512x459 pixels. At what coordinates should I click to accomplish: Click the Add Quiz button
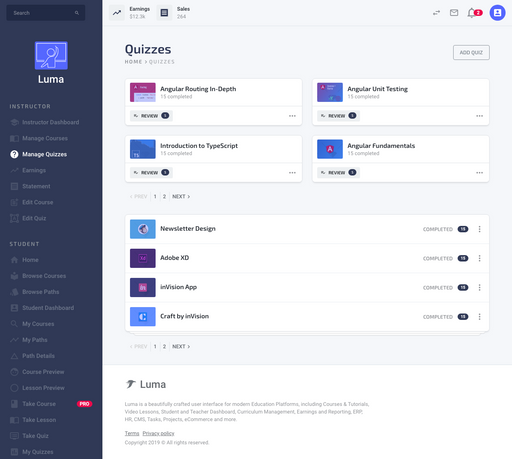tap(471, 52)
